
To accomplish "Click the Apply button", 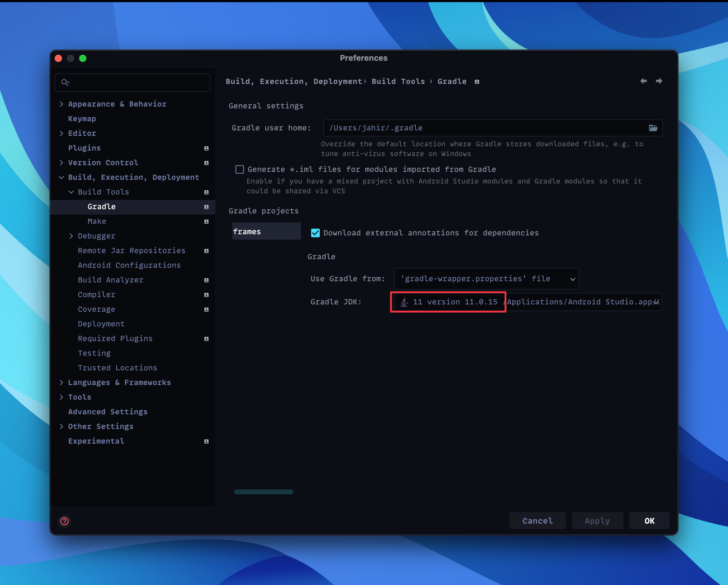I will (597, 521).
